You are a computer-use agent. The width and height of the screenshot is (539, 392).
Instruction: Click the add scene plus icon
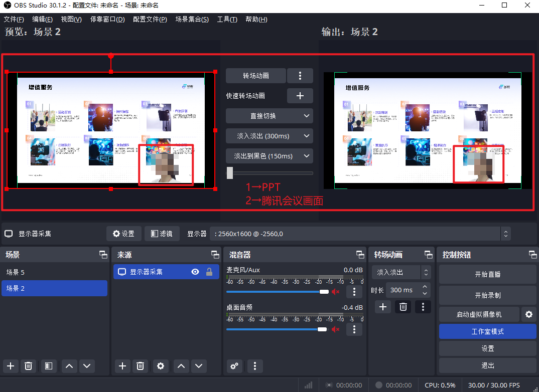[11, 366]
